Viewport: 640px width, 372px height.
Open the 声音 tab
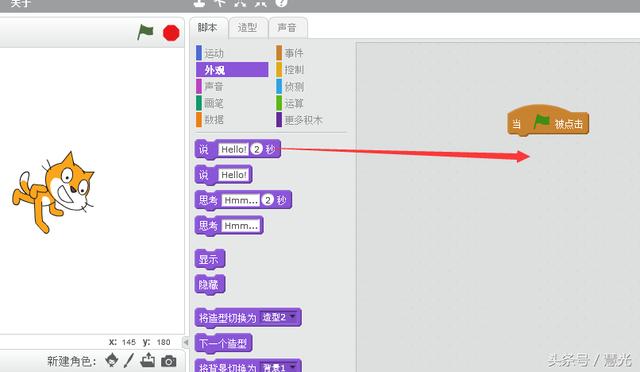[287, 28]
